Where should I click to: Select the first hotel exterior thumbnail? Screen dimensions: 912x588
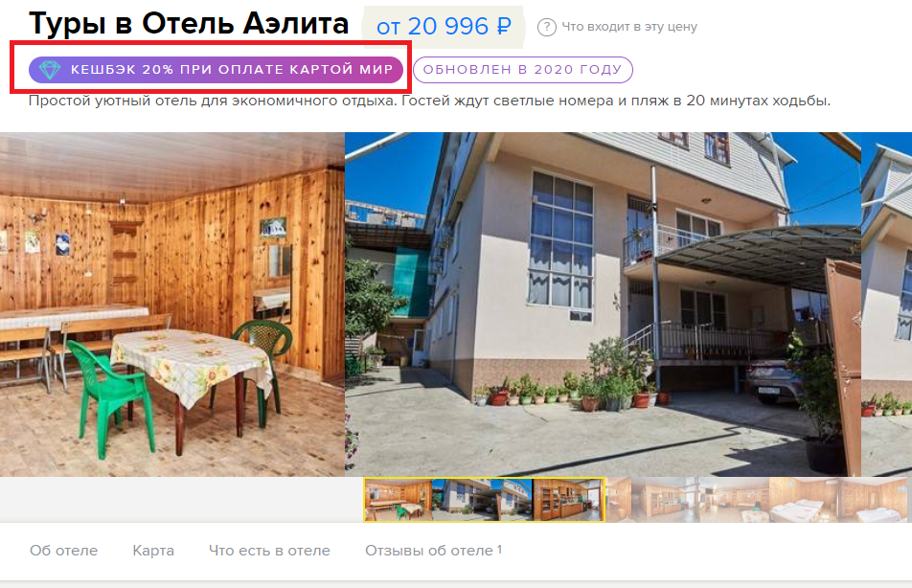(x=466, y=500)
